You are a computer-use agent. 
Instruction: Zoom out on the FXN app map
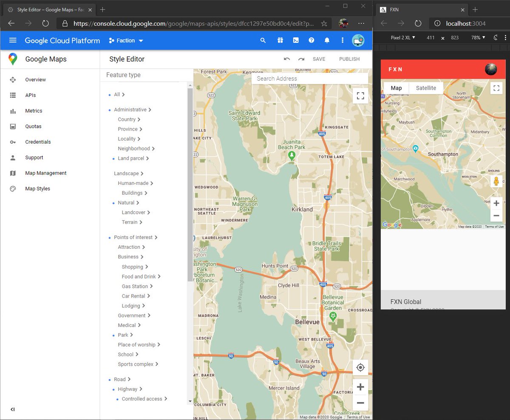pos(496,216)
